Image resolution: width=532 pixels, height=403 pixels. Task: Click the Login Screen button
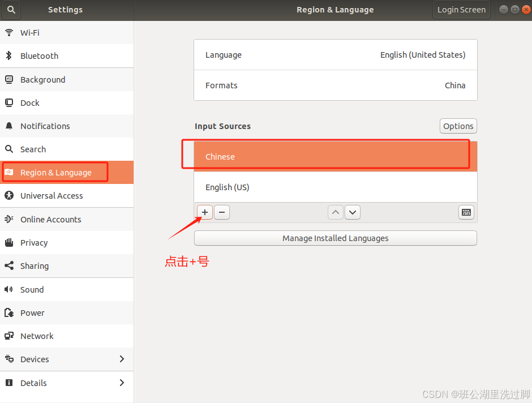click(x=461, y=10)
